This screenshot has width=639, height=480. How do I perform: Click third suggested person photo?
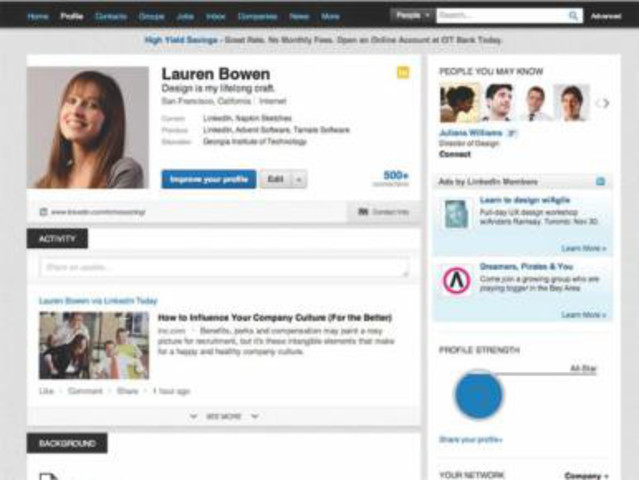(x=534, y=103)
